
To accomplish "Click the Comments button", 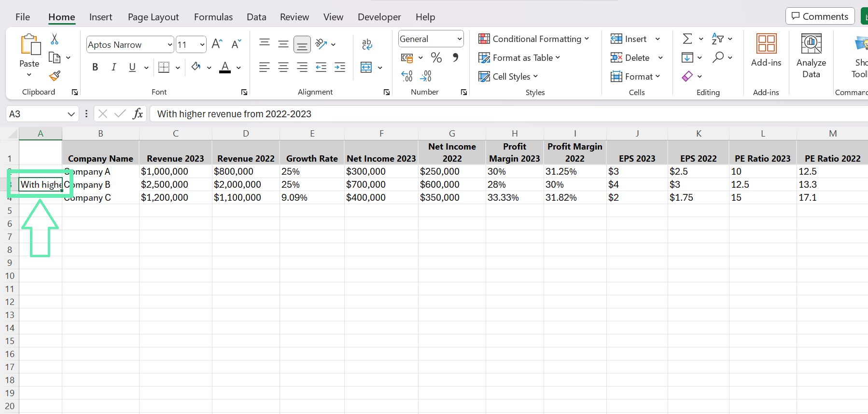I will tap(820, 16).
